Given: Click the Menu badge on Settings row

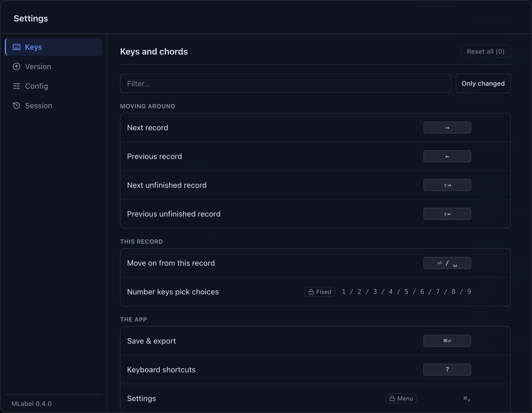Looking at the screenshot, I should [401, 398].
